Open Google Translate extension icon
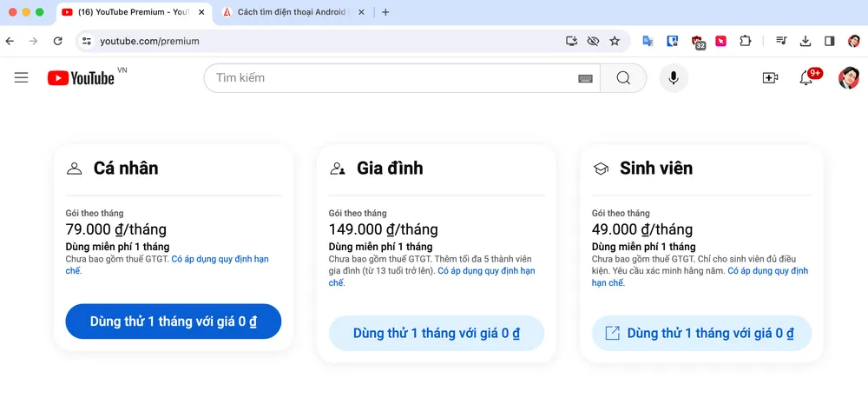868x411 pixels. click(648, 41)
